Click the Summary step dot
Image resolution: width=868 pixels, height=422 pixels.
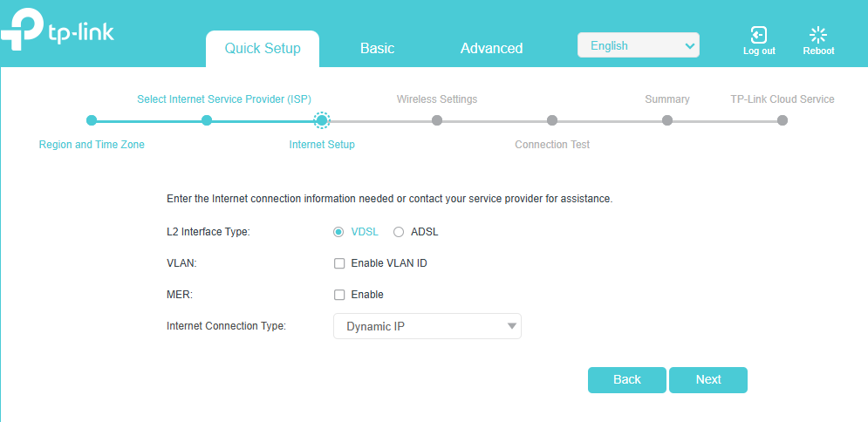[667, 120]
